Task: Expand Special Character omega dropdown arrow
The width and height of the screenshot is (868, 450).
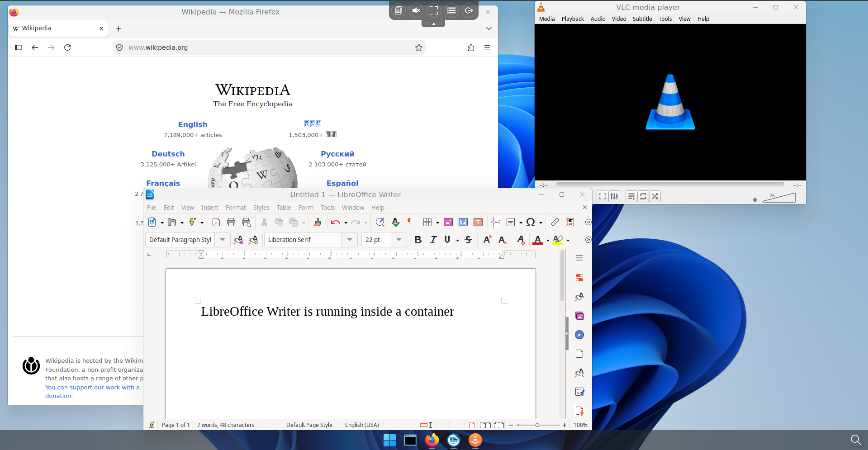Action: coord(541,223)
